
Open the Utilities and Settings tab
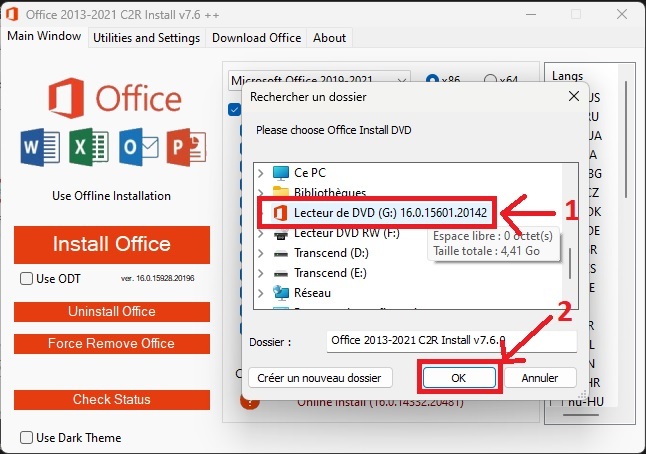pyautogui.click(x=147, y=38)
